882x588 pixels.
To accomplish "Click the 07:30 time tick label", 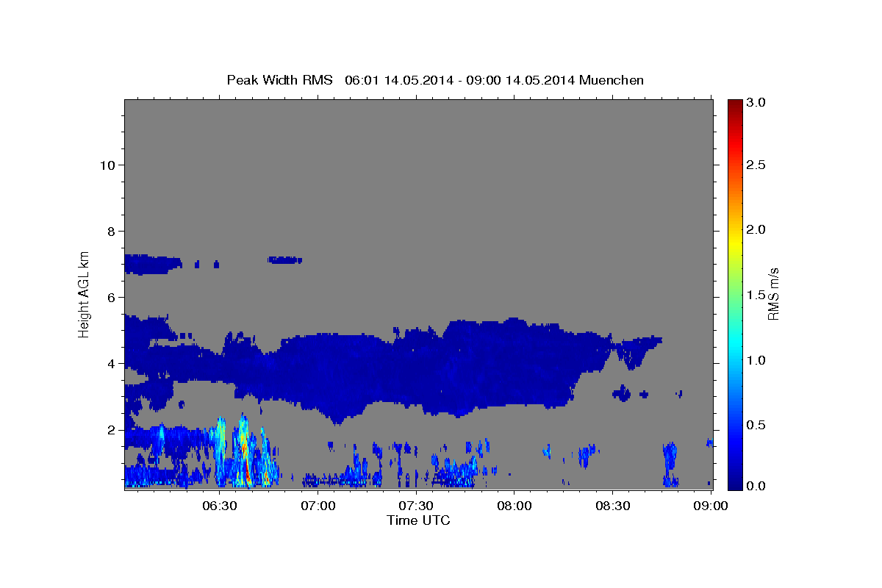I will (x=417, y=506).
